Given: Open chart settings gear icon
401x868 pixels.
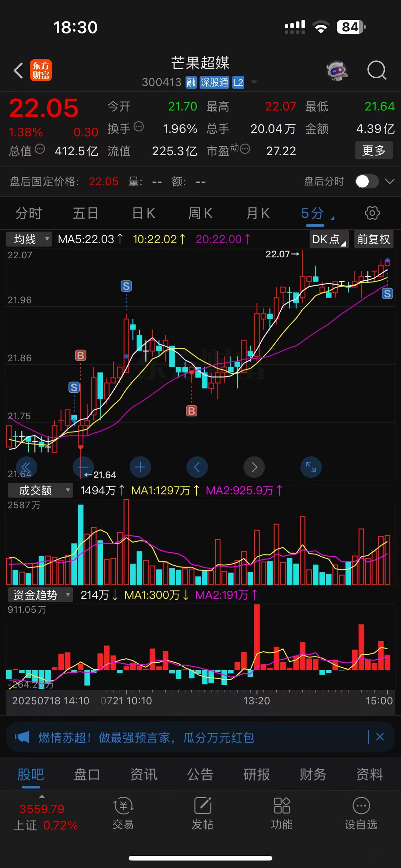Looking at the screenshot, I should point(372,213).
